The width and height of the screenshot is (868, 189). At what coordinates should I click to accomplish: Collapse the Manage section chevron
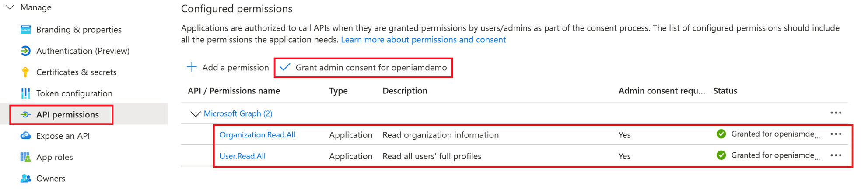[10, 7]
